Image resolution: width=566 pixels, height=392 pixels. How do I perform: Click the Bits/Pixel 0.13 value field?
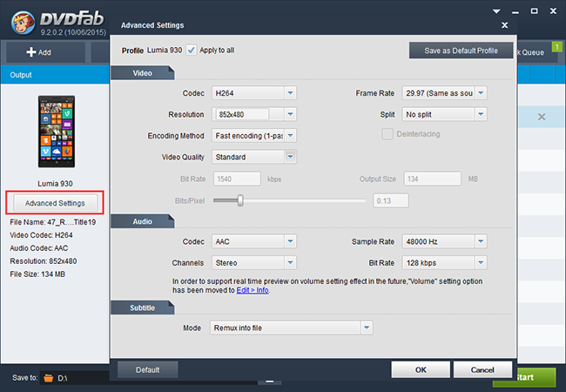point(391,200)
